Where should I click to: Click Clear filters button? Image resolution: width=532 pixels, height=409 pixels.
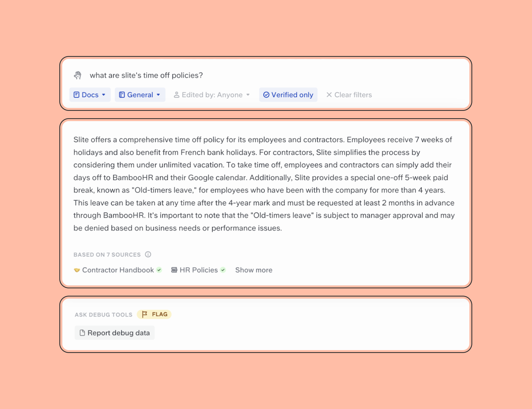[348, 94]
